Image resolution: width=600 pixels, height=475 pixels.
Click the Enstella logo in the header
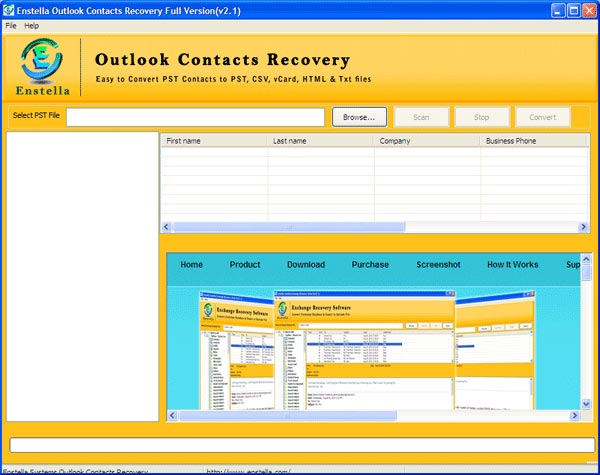click(41, 66)
